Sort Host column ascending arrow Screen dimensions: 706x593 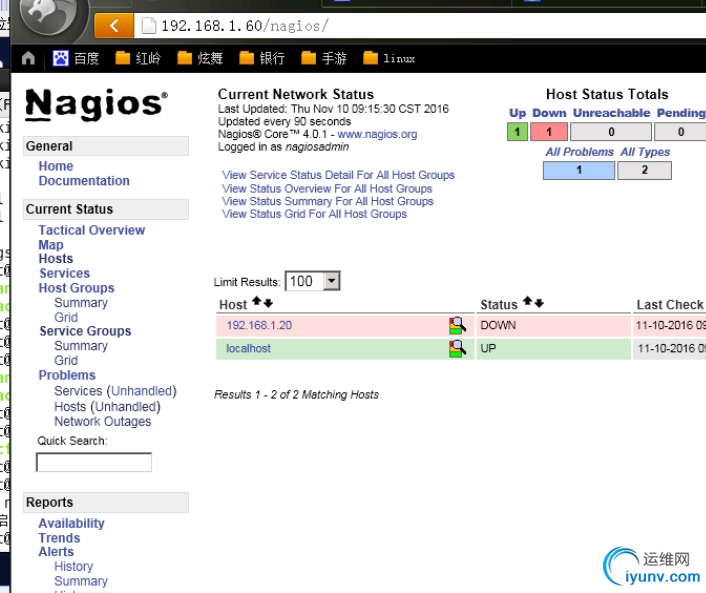pos(257,301)
